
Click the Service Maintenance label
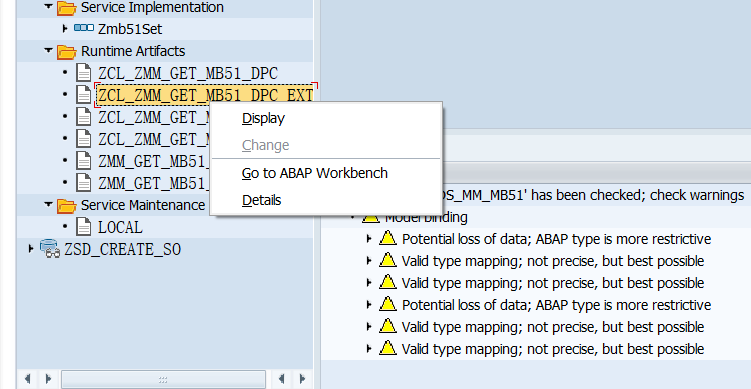pos(143,205)
